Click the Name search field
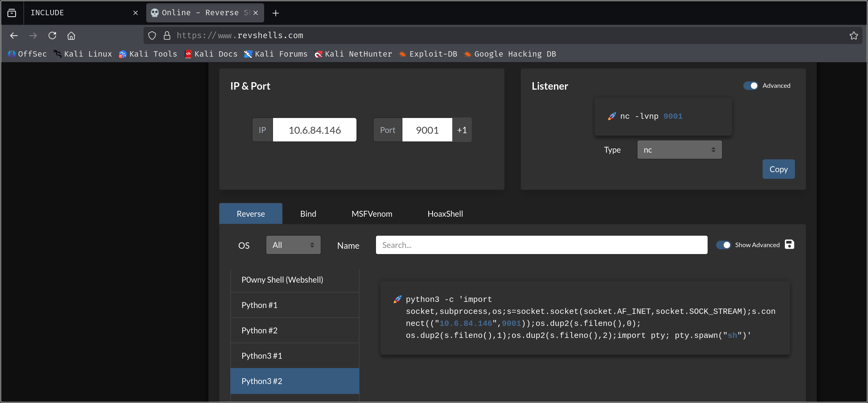The height and width of the screenshot is (403, 868). coord(541,245)
